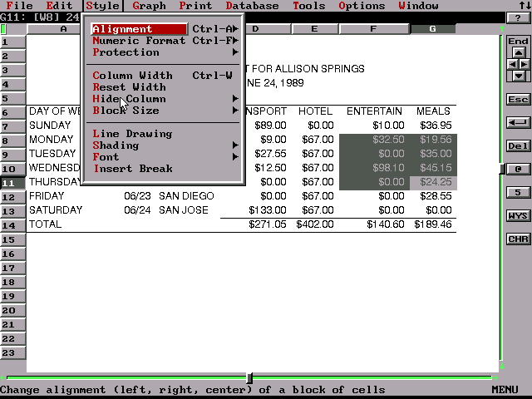
Task: Click the button labeled 5
Action: click(518, 192)
